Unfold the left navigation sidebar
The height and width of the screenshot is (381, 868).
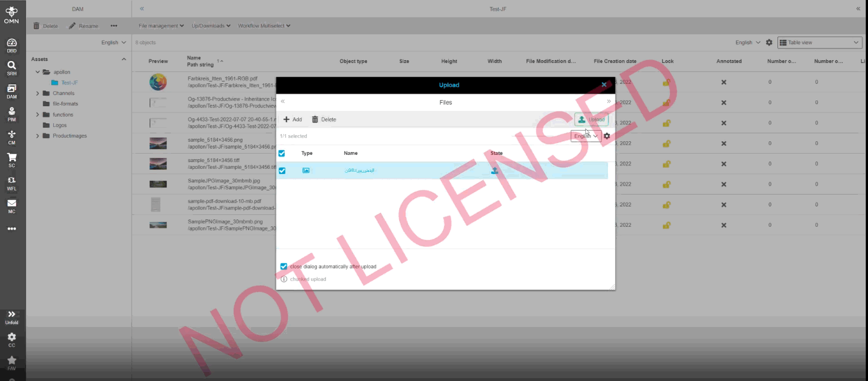[12, 317]
